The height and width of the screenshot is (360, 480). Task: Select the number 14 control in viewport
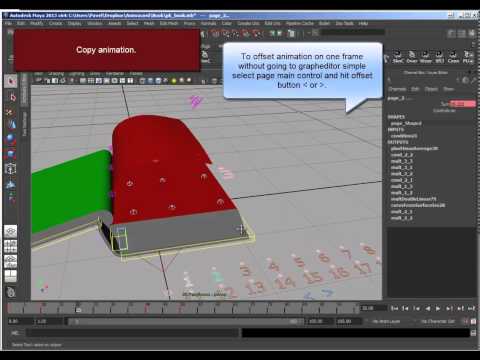pos(285,283)
